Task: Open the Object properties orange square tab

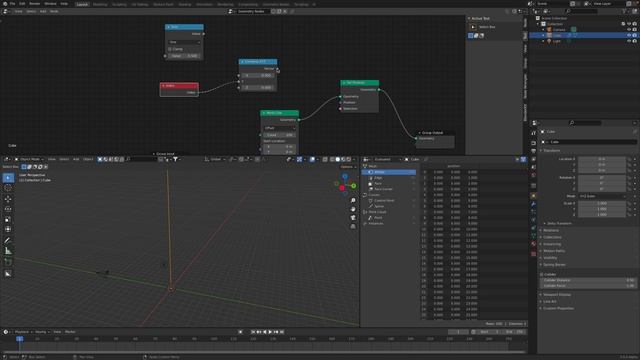Action: click(x=533, y=196)
